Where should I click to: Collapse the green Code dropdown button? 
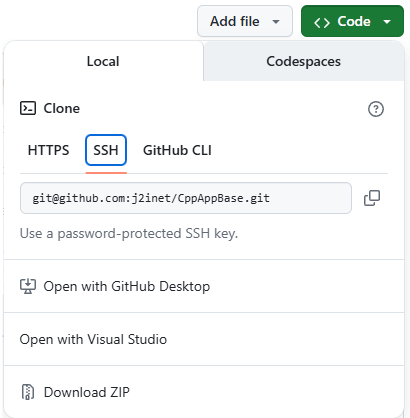[x=352, y=21]
